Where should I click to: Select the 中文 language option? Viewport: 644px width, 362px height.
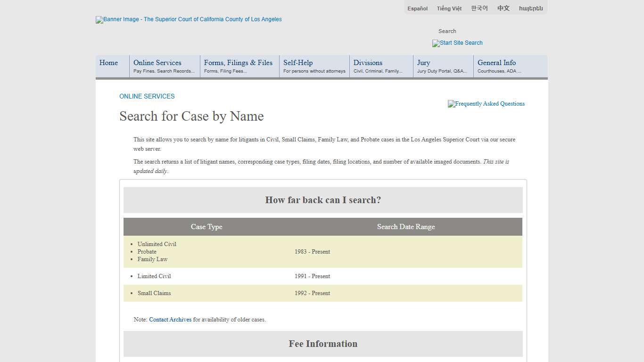503,8
